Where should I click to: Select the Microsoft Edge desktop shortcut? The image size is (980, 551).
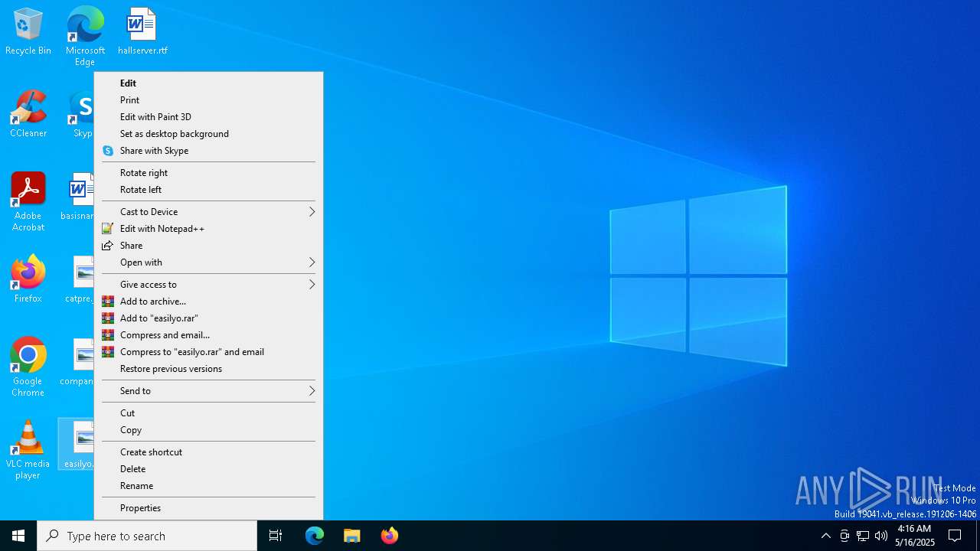[85, 36]
